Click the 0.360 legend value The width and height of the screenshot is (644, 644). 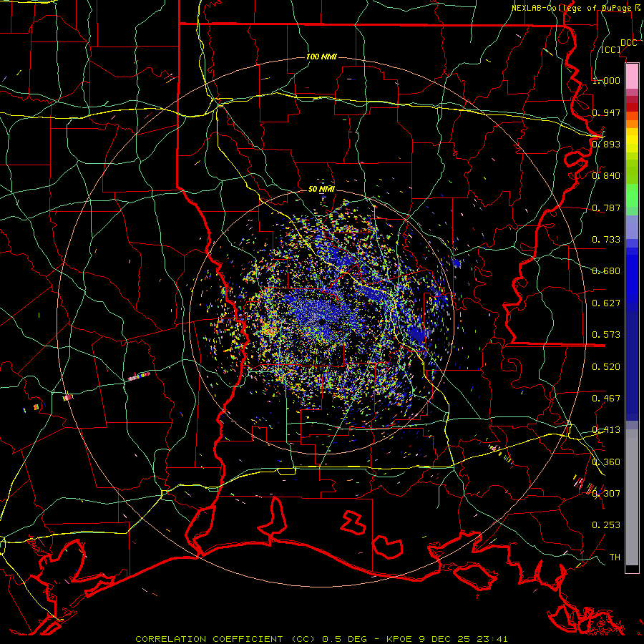(606, 462)
